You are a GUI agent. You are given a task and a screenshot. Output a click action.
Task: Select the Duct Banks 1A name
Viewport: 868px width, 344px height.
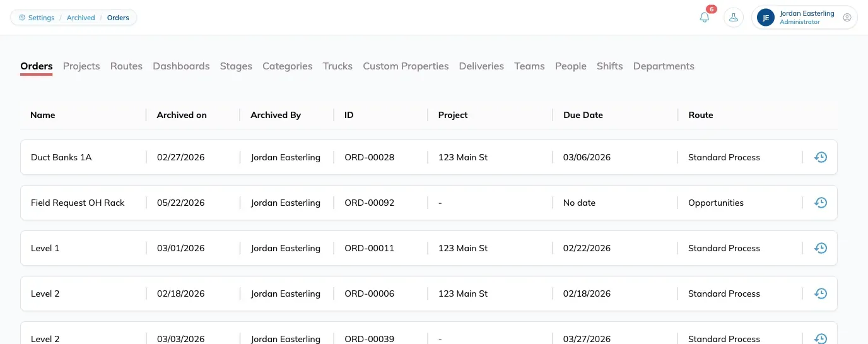[x=61, y=157]
